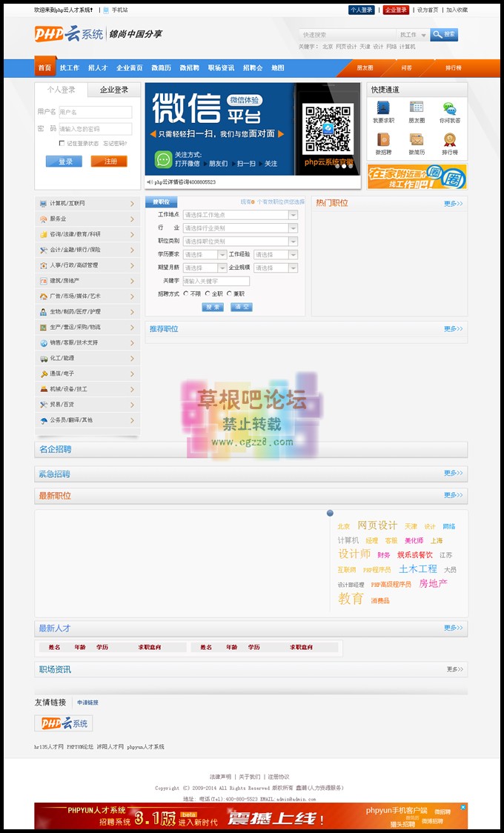This screenshot has width=504, height=833.
Task: Open the 找工作 search type dropdown
Action: coord(413,35)
